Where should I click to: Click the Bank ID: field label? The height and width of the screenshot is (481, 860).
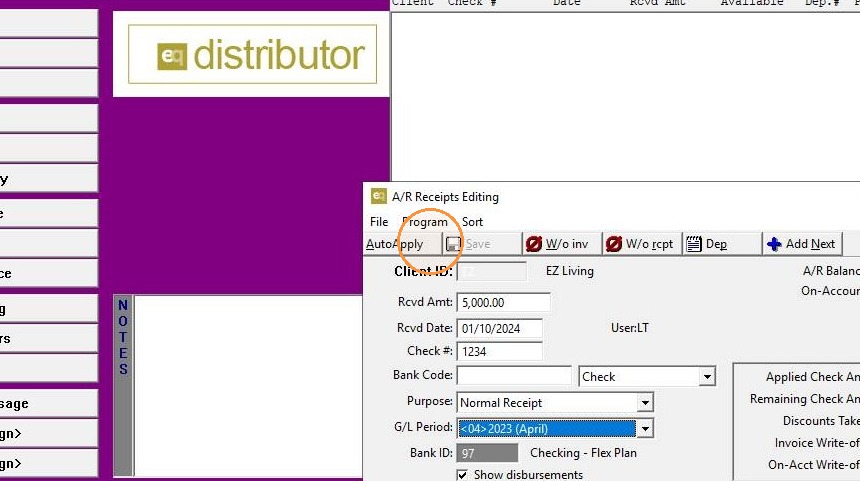[x=431, y=453]
